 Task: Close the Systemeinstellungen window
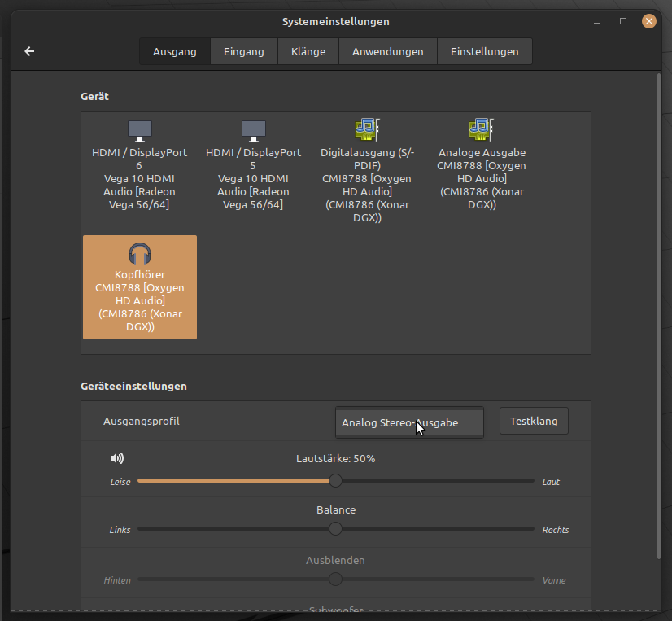(649, 21)
